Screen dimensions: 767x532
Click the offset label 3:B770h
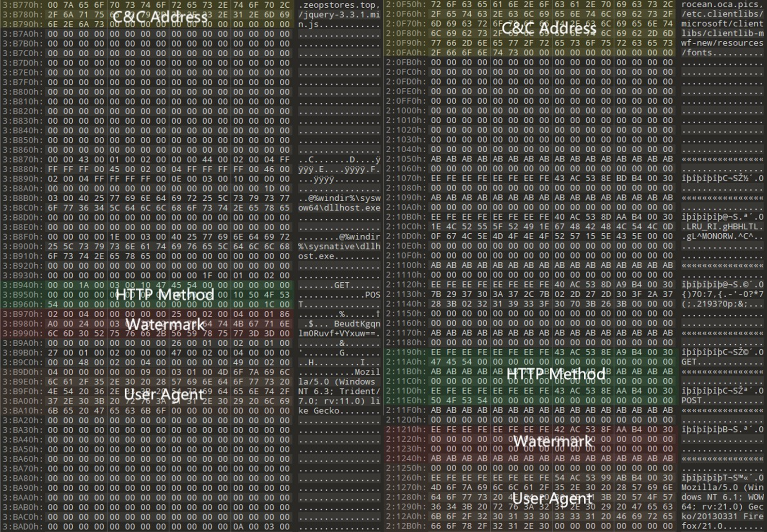pyautogui.click(x=22, y=5)
